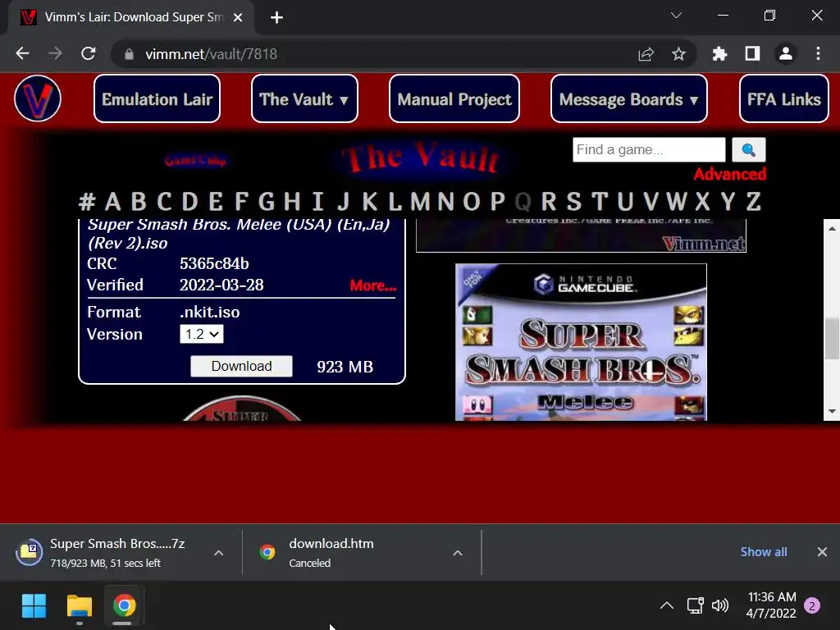Open the notification count badge
This screenshot has width=840, height=630.
pos(811,605)
